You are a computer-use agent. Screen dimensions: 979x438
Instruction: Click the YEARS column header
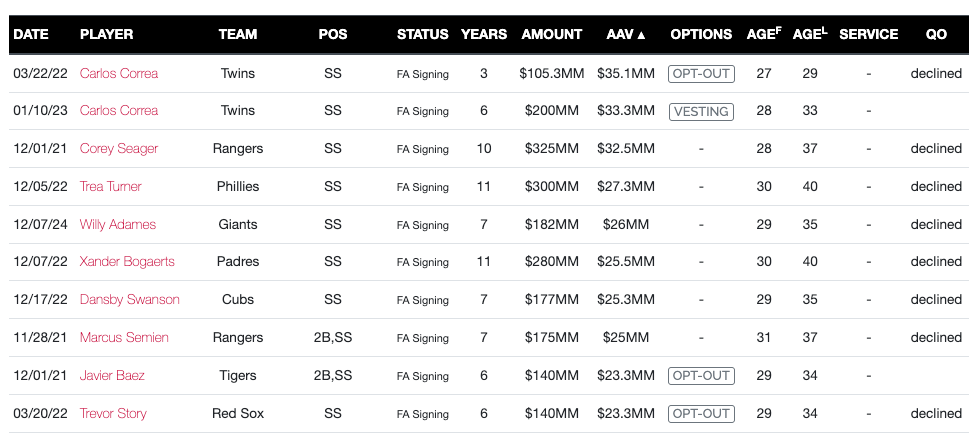click(484, 34)
